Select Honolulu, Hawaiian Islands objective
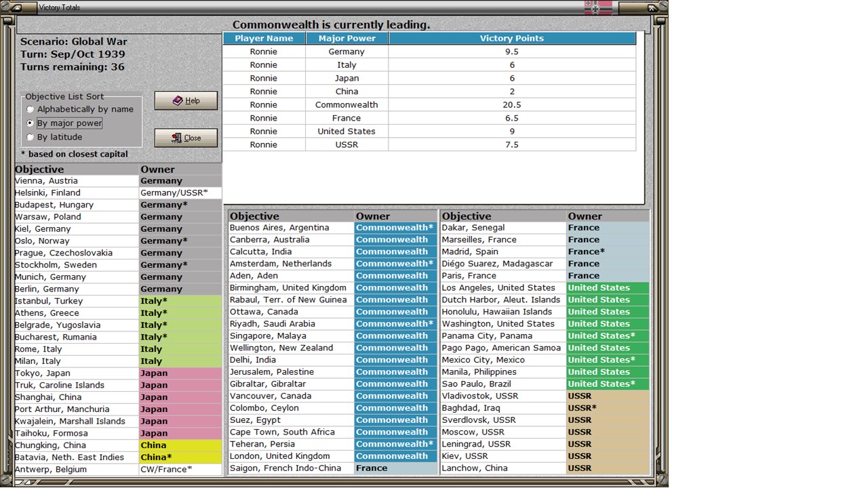Viewport: 868px width, 488px height. (x=503, y=312)
